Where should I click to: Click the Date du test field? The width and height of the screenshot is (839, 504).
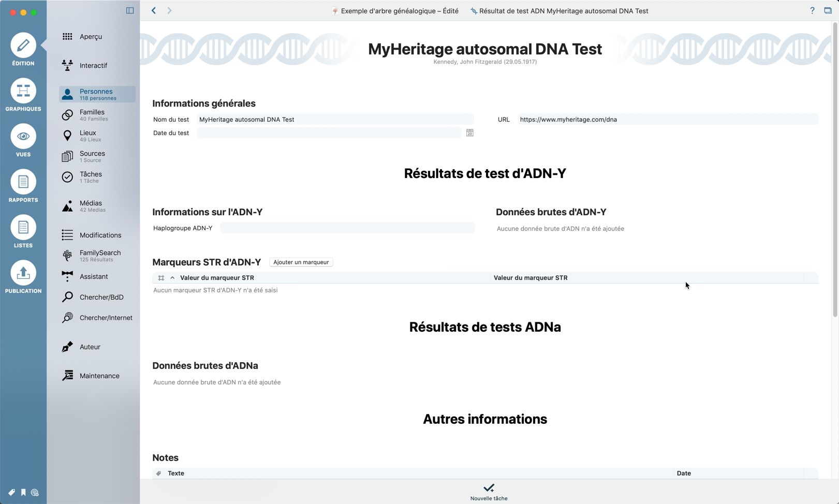pos(329,133)
